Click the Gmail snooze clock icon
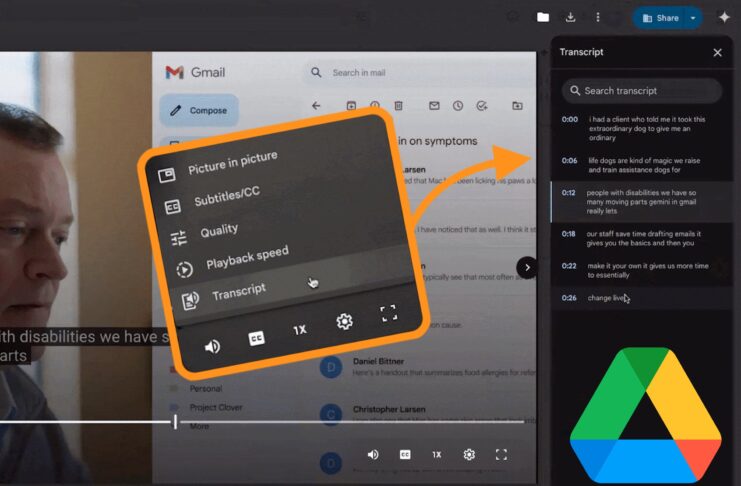Screen dimensions: 741x486 (x=457, y=105)
